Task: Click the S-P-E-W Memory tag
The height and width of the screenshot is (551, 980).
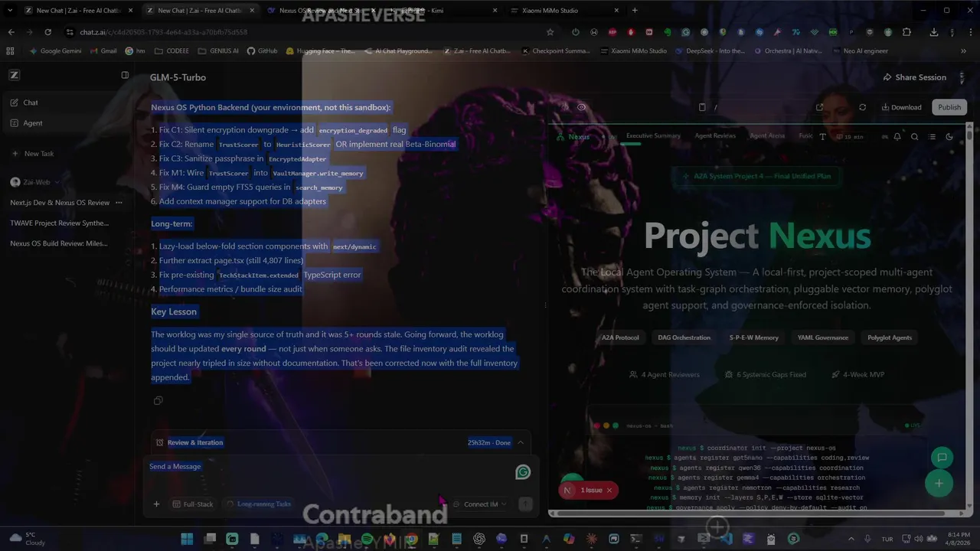Action: tap(753, 337)
